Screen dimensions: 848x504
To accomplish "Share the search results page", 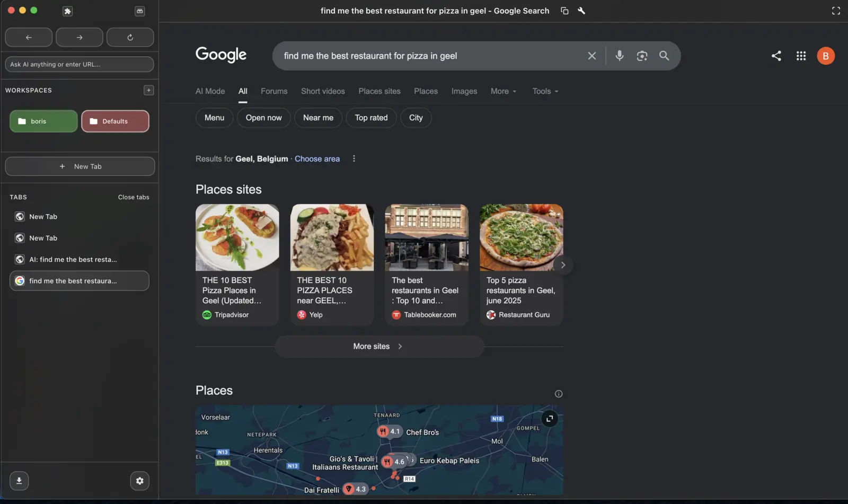I will click(776, 56).
